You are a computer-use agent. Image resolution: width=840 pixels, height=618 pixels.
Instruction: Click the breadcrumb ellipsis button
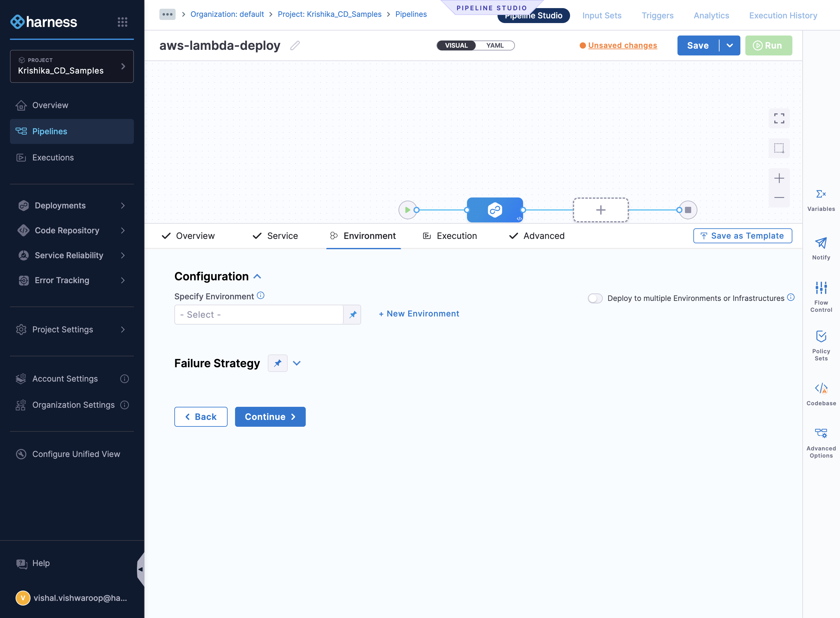[167, 14]
